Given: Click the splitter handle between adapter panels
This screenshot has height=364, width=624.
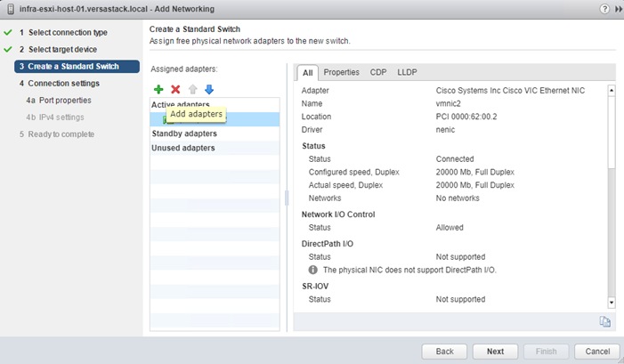Looking at the screenshot, I should click(287, 198).
